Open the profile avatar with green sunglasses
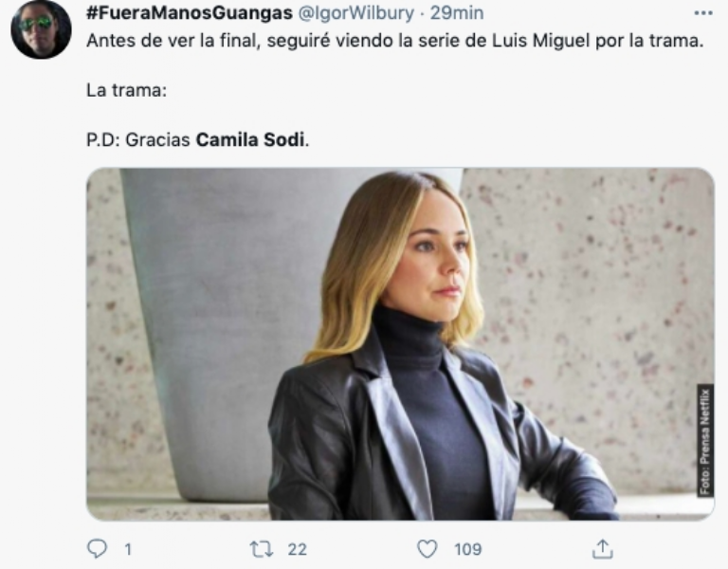Image resolution: width=728 pixels, height=569 pixels. (x=41, y=29)
